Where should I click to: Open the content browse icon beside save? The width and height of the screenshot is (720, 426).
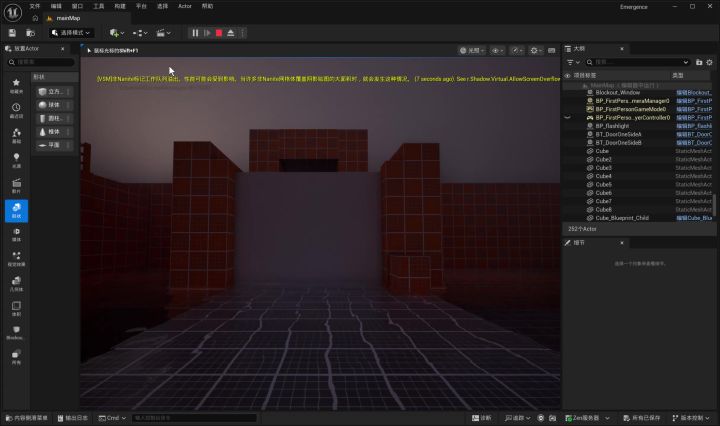click(x=30, y=33)
